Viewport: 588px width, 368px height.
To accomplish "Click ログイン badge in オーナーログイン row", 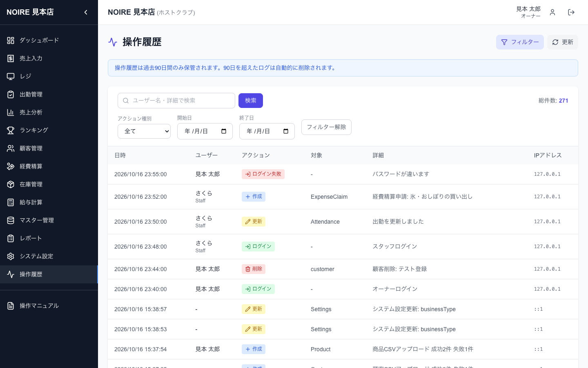I will click(x=258, y=289).
